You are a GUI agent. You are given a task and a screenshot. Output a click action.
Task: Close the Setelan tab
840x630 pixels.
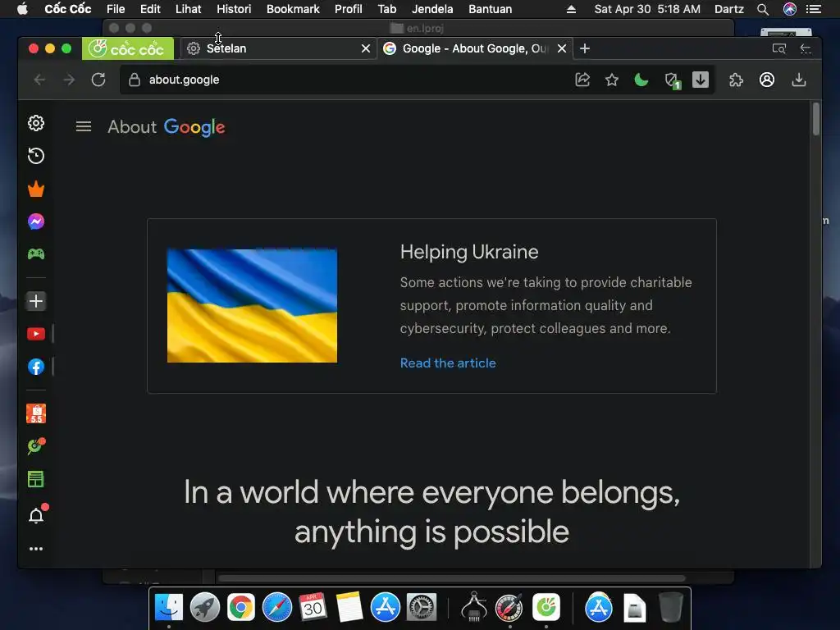point(366,48)
